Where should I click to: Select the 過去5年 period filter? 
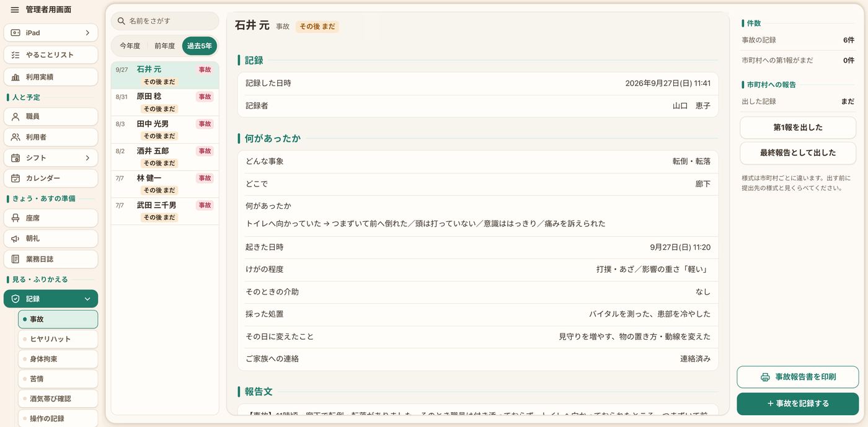tap(200, 46)
